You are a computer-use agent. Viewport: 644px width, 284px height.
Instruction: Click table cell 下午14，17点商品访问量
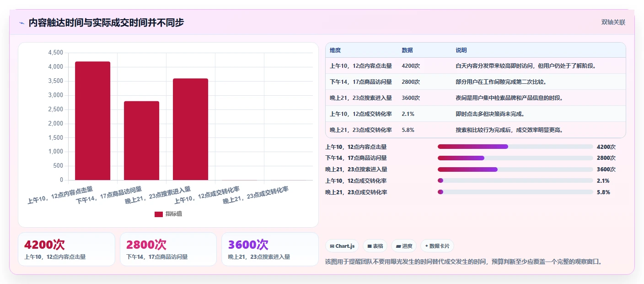(361, 82)
